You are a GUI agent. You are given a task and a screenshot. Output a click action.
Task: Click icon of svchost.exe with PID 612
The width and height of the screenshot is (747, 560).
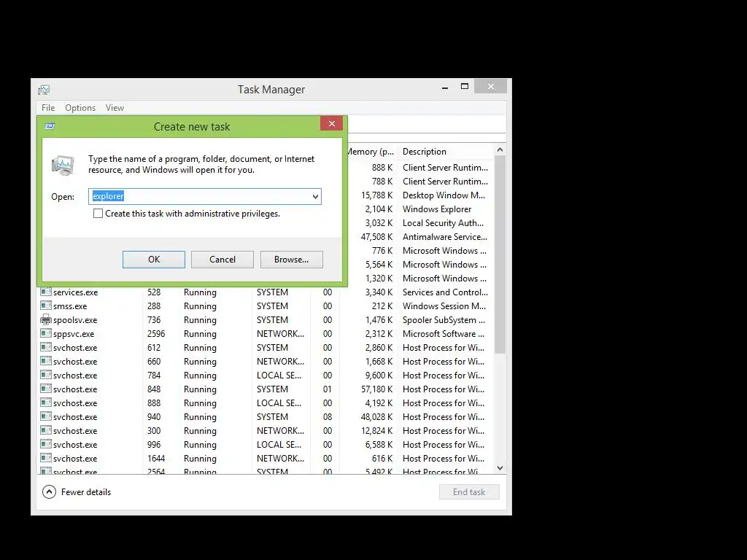[x=46, y=347]
